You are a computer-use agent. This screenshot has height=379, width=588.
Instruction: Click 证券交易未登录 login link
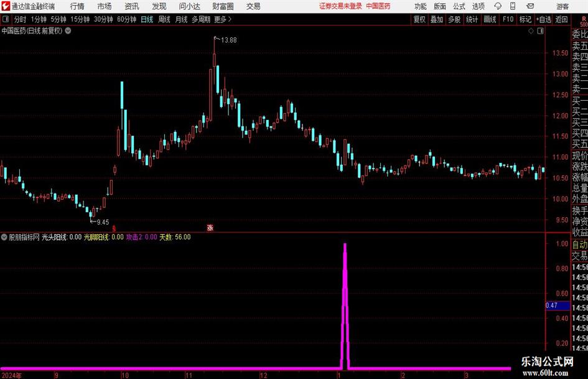pyautogui.click(x=340, y=6)
